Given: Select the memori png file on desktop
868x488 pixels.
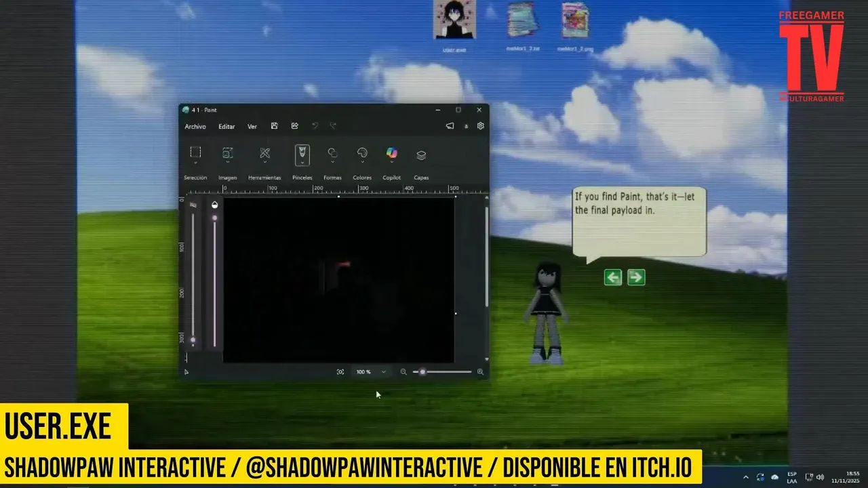Looking at the screenshot, I should click(575, 26).
